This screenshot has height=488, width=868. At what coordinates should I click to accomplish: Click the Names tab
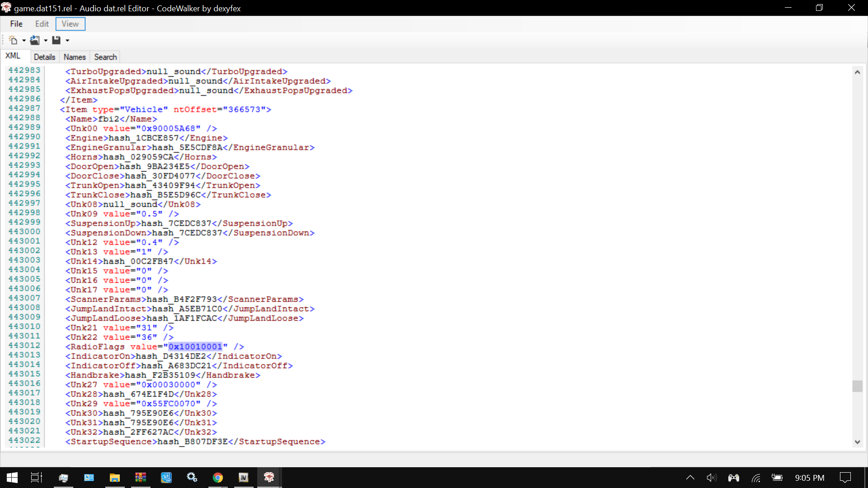pos(74,56)
